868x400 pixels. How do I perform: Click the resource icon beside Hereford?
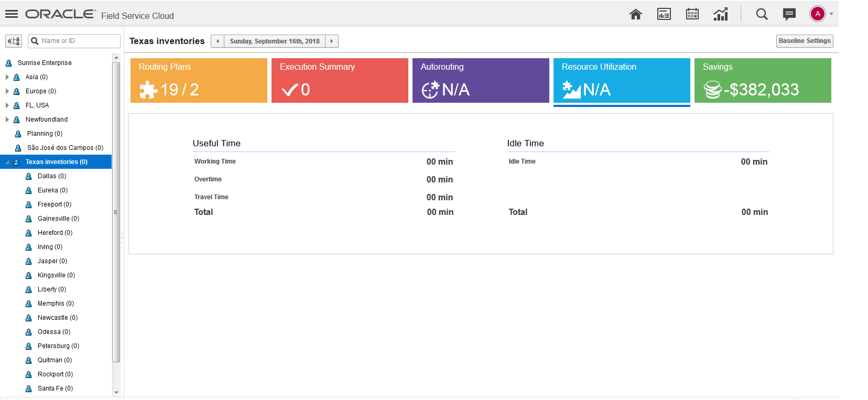29,233
